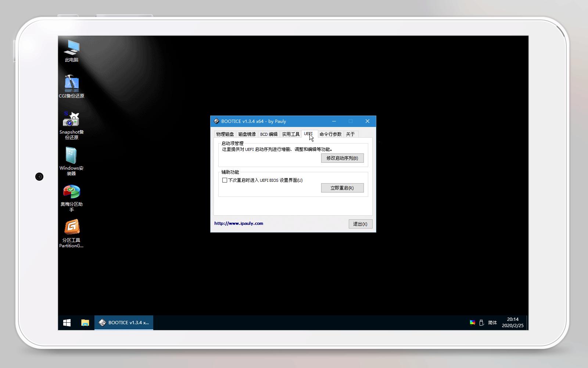The width and height of the screenshot is (588, 368).
Task: Focus the BOOTICE window via taskbar button
Action: (123, 322)
